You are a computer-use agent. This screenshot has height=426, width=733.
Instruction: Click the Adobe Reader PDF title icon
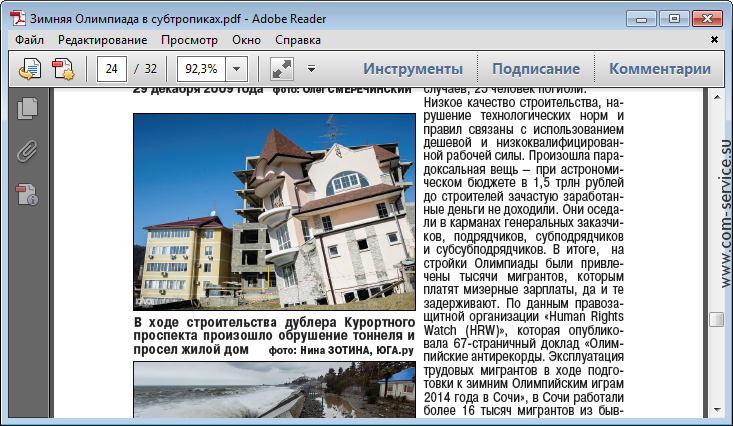(19, 19)
